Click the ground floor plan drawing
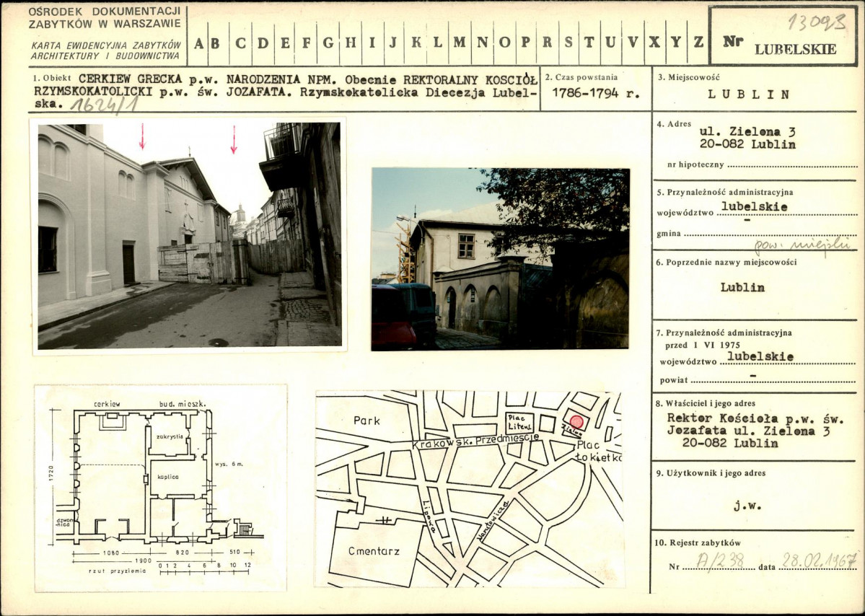Screen dimensions: 865x616 (160, 488)
